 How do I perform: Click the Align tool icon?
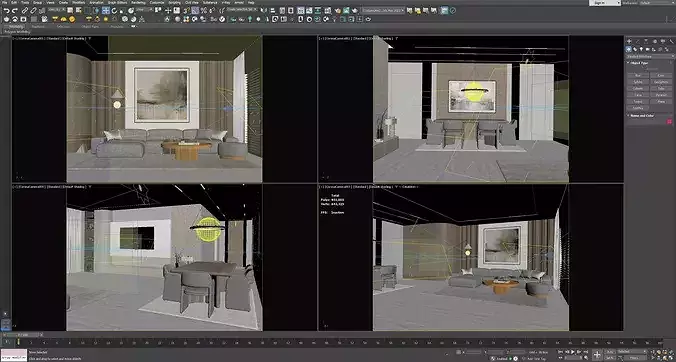point(272,10)
